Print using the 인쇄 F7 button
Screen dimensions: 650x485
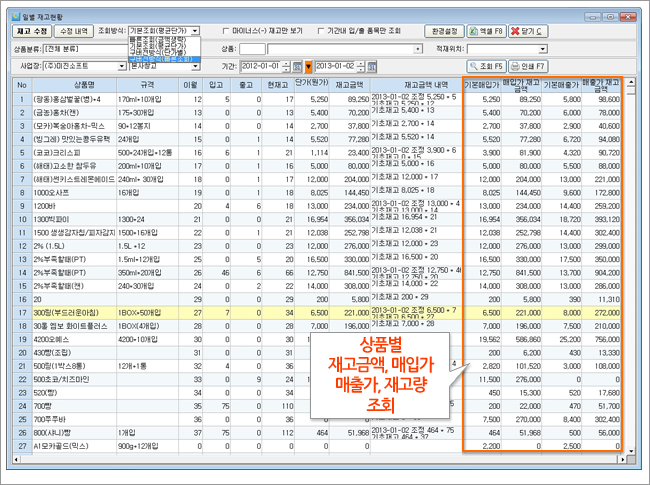pos(528,66)
